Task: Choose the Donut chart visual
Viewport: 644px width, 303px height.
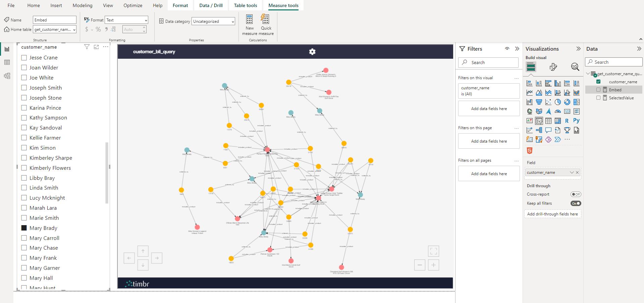Action: [567, 102]
